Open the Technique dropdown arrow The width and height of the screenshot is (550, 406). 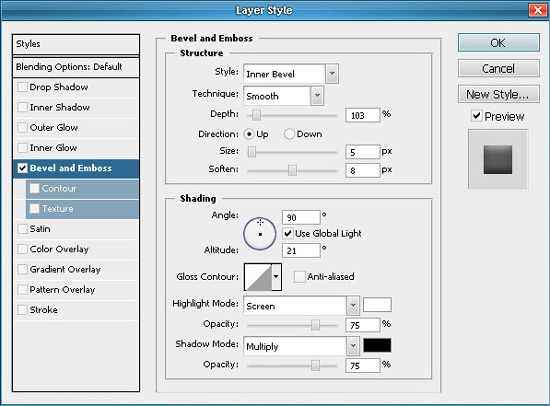point(317,95)
